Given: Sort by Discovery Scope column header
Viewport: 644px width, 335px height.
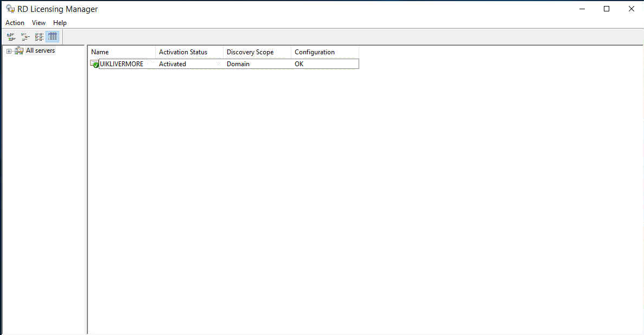Looking at the screenshot, I should pos(257,52).
